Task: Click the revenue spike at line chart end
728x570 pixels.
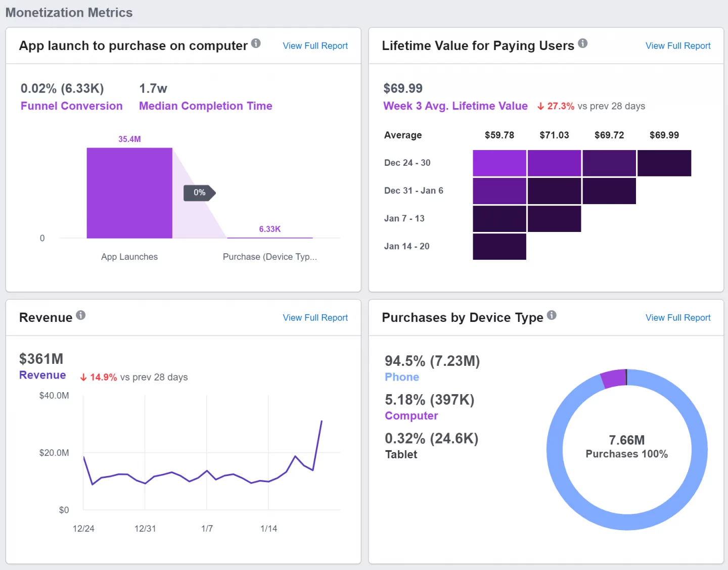Action: (321, 422)
